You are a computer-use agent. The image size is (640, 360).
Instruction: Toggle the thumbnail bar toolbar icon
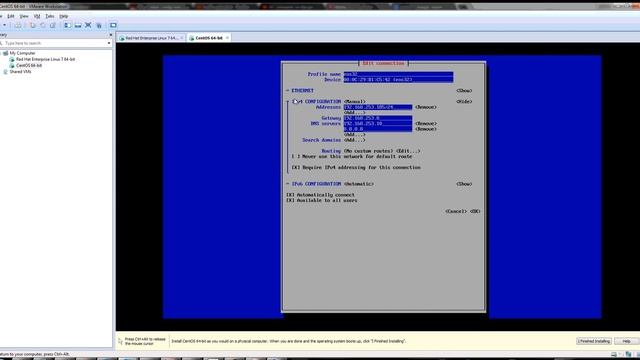(x=78, y=25)
